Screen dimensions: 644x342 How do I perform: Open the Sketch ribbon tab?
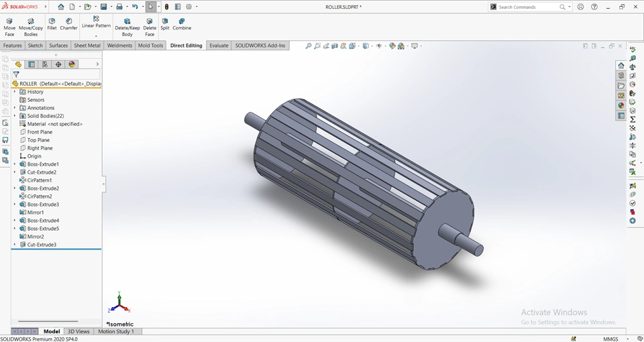pyautogui.click(x=35, y=45)
